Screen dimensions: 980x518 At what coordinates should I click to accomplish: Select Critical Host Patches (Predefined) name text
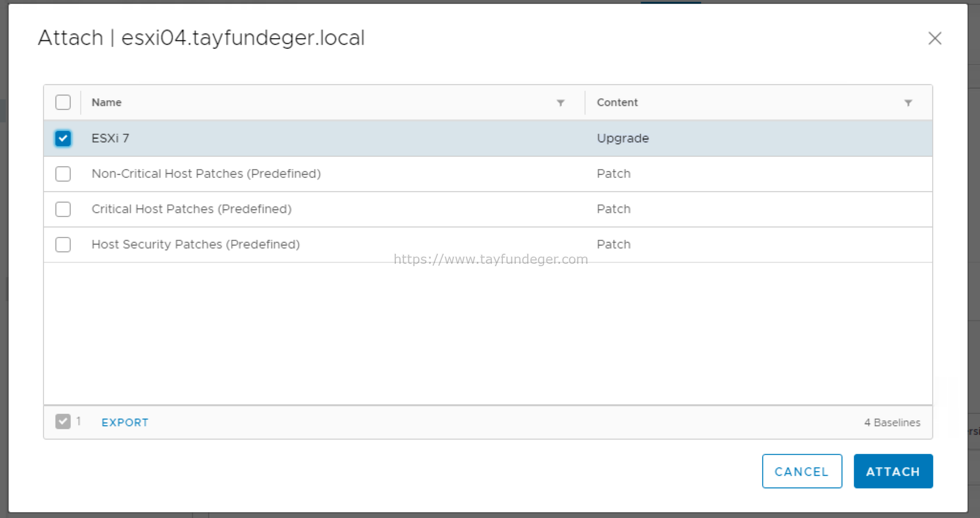click(192, 209)
